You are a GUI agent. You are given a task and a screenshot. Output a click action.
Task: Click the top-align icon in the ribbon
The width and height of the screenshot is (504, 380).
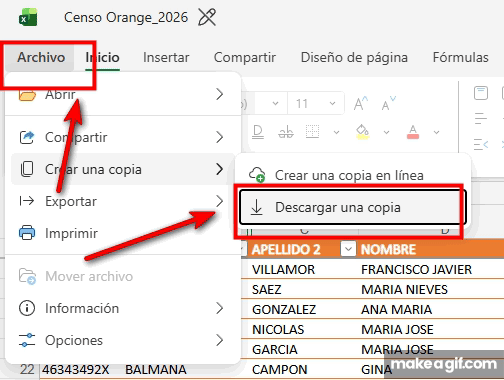[x=481, y=93]
